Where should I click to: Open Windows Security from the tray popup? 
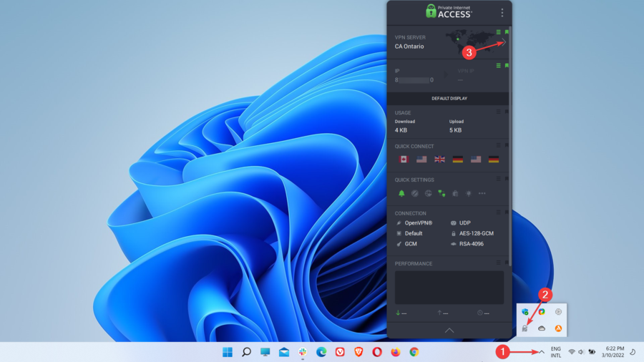(525, 312)
